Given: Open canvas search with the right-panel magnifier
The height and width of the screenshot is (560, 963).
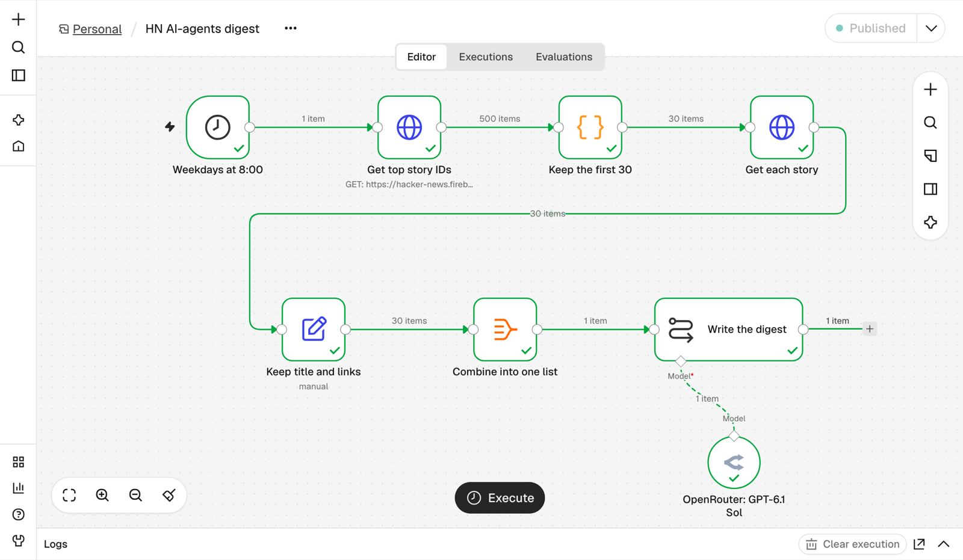Looking at the screenshot, I should 930,123.
